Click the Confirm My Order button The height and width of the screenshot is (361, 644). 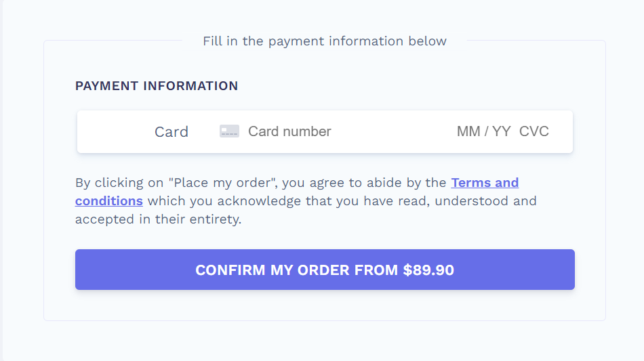325,270
